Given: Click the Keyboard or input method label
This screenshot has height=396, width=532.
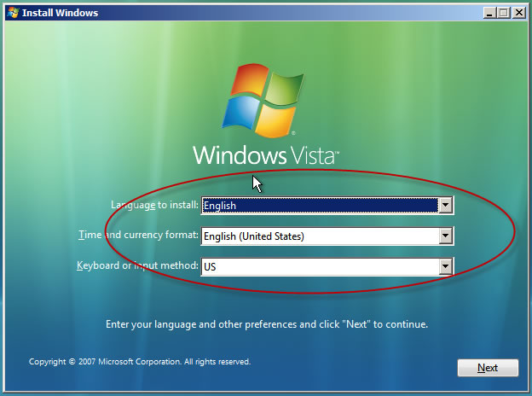Looking at the screenshot, I should tap(137, 265).
